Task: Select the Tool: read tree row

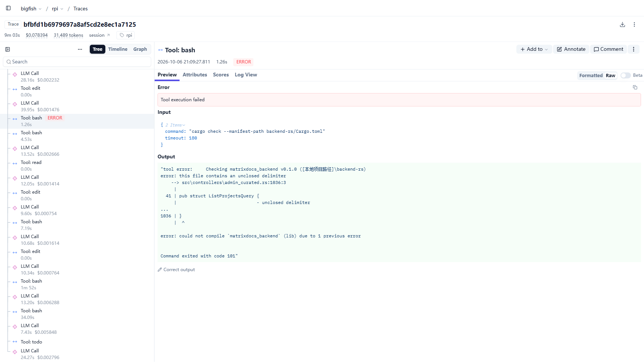Action: tap(77, 166)
